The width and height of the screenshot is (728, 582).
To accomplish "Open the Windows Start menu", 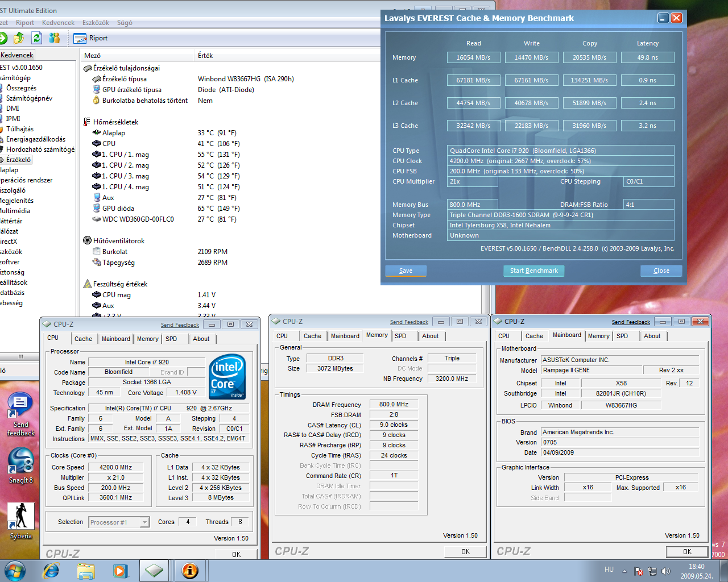I will tap(15, 570).
